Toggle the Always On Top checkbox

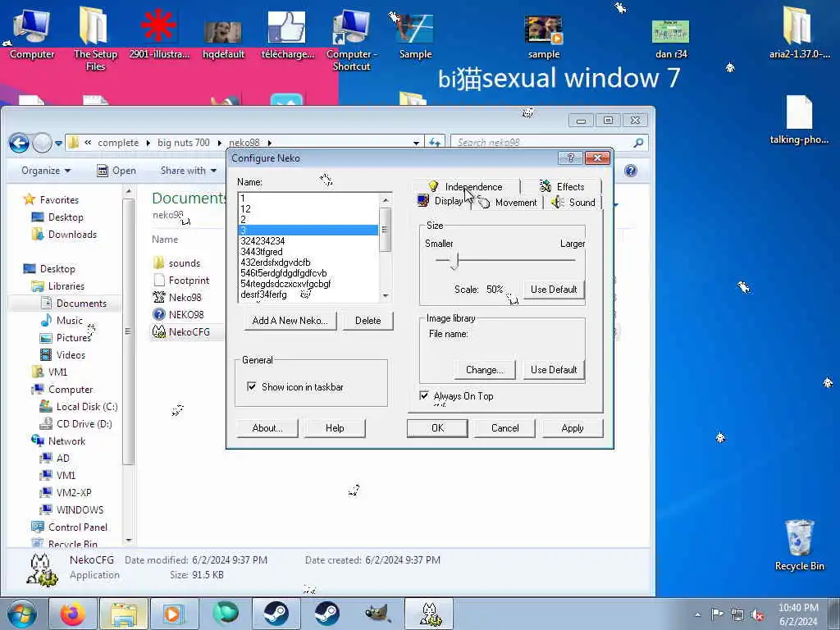424,395
